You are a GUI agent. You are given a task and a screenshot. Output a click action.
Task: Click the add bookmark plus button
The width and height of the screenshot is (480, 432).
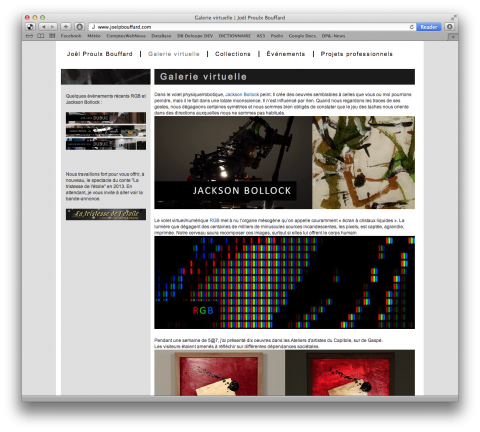coord(66,27)
